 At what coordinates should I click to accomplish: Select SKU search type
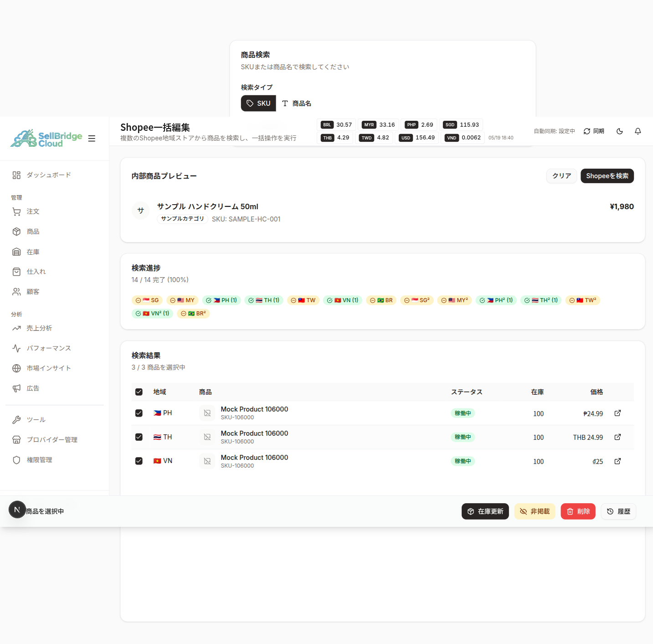(258, 103)
